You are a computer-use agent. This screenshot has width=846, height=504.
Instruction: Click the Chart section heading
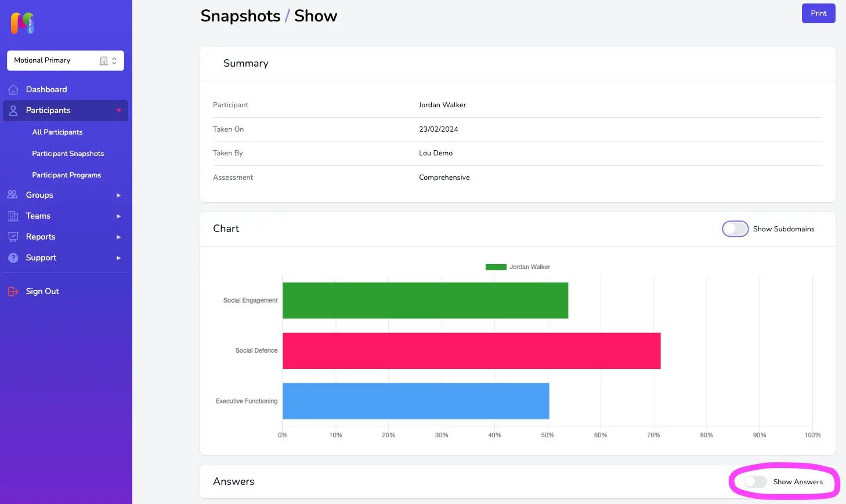[226, 229]
